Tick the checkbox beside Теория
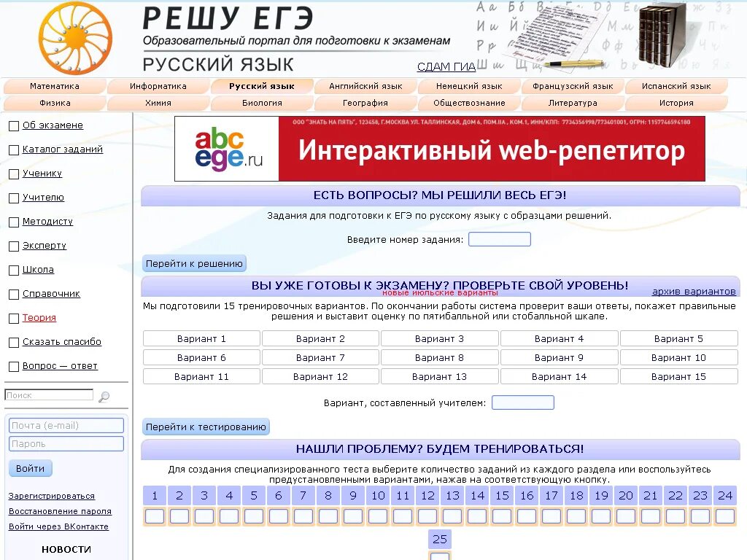The image size is (747, 560). click(14, 318)
